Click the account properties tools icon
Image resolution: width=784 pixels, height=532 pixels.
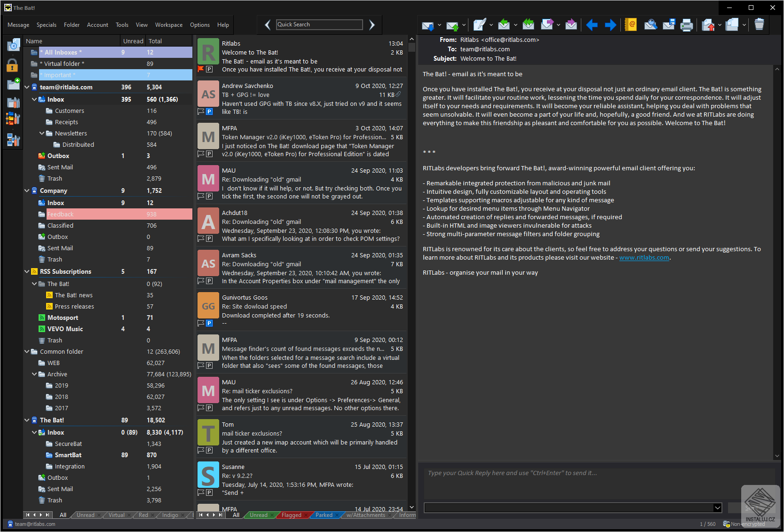coord(13,102)
